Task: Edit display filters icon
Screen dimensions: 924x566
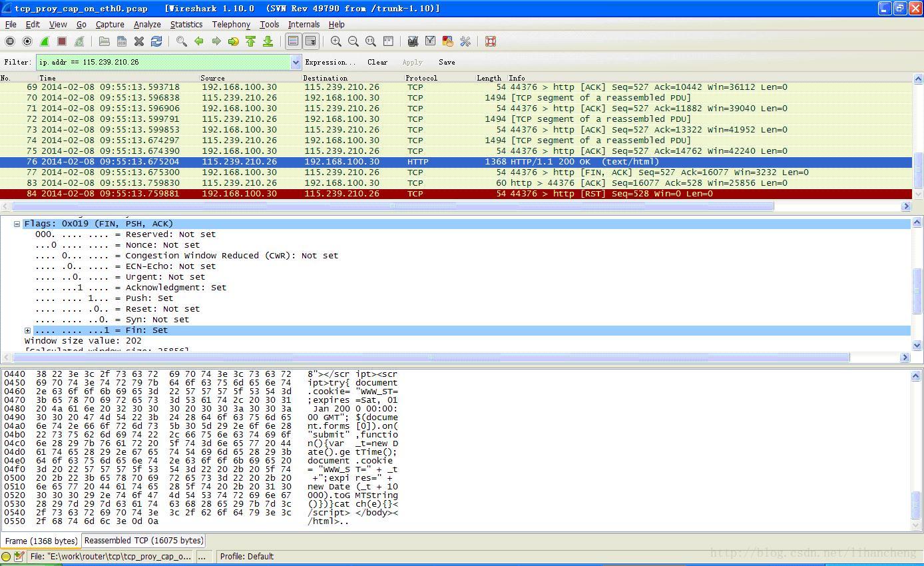Action: pos(430,41)
